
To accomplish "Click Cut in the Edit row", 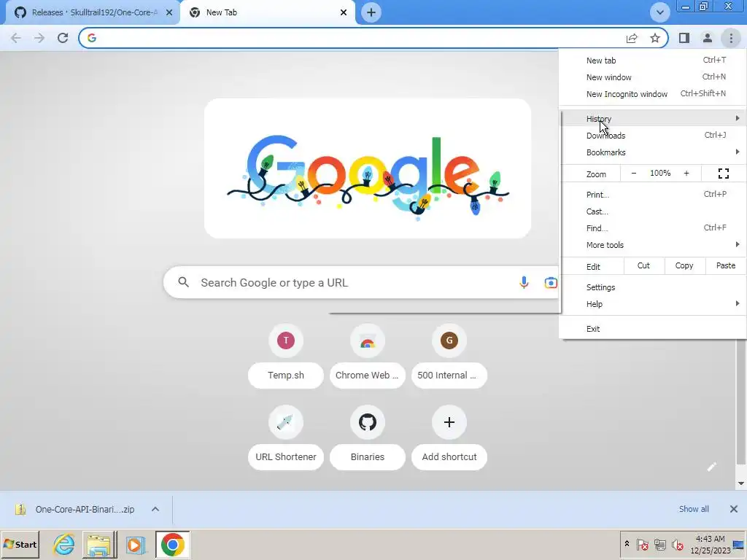I will pos(643,265).
